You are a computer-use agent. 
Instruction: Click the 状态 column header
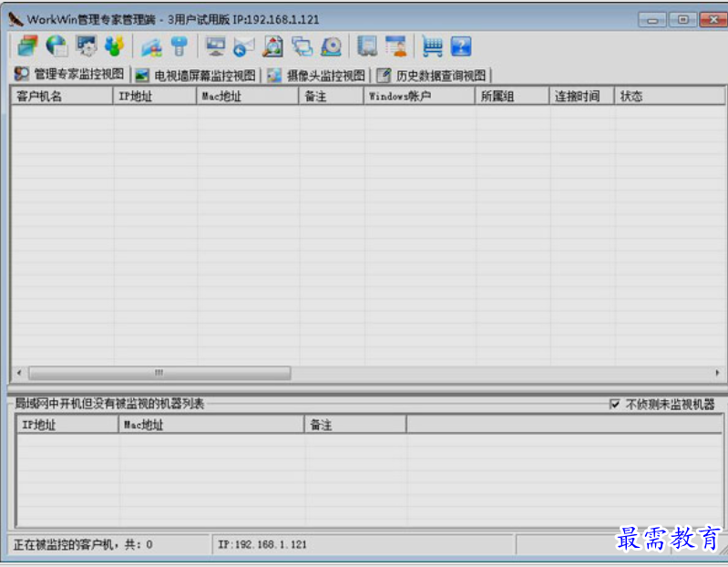670,96
